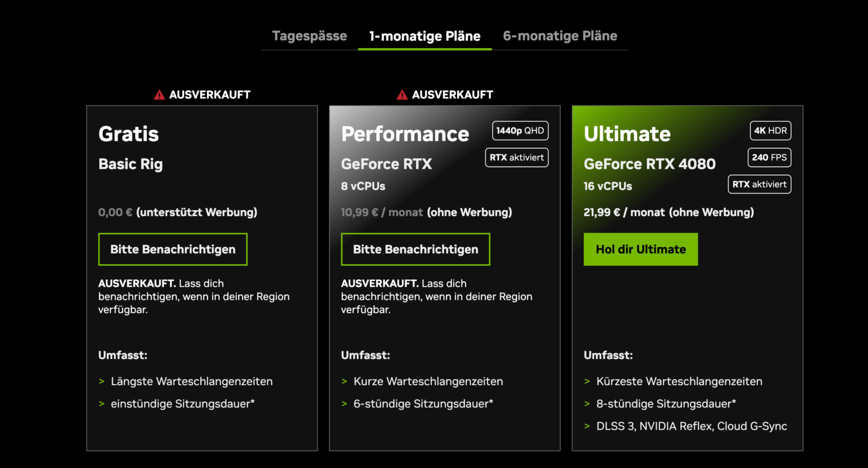Click Bitte Benachrichtigen on Gratis plan
The width and height of the screenshot is (868, 468).
[172, 249]
